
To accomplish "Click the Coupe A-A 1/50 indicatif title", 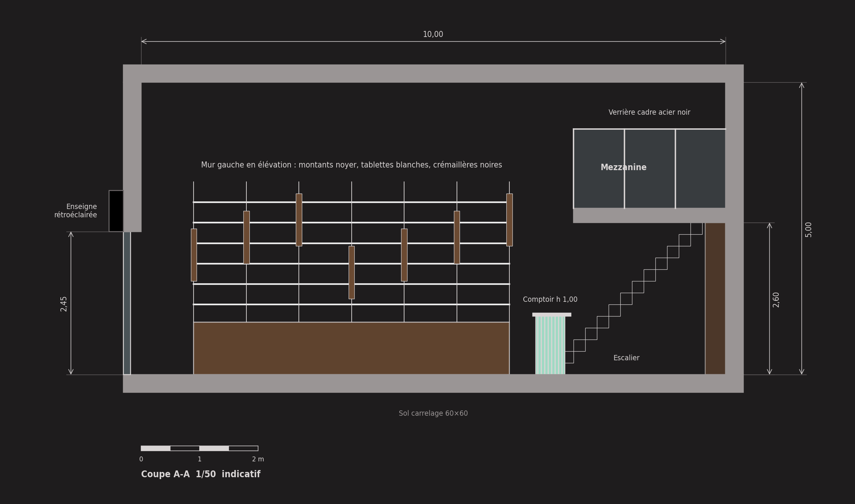I will click(x=201, y=474).
